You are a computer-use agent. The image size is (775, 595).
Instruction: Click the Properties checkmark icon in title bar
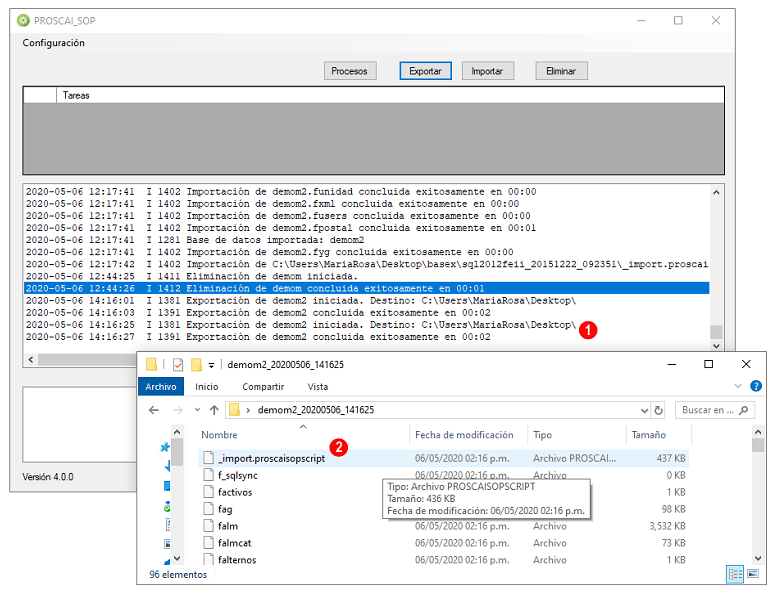click(178, 365)
